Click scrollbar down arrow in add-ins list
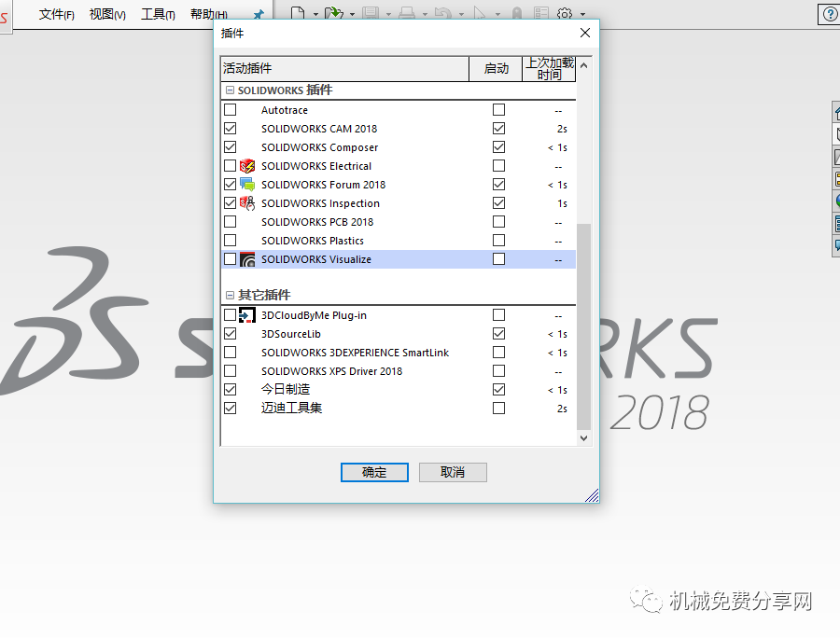This screenshot has height=638, width=840. tap(584, 437)
